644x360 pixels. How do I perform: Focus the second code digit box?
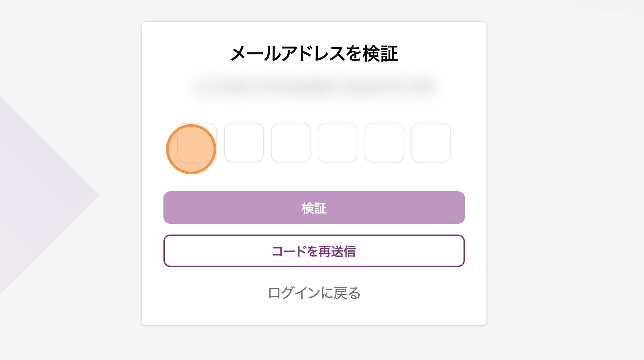click(244, 142)
